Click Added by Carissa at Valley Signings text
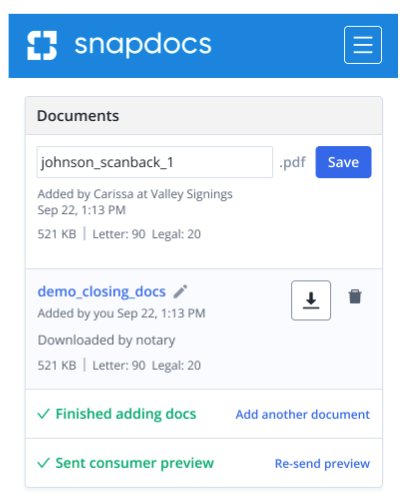This screenshot has height=500, width=406. pos(135,194)
